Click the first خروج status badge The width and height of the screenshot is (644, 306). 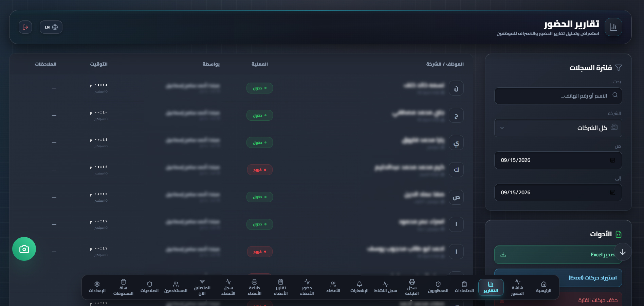click(x=260, y=170)
